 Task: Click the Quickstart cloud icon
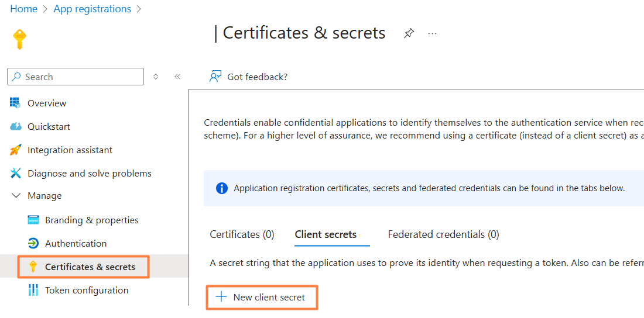(x=15, y=126)
